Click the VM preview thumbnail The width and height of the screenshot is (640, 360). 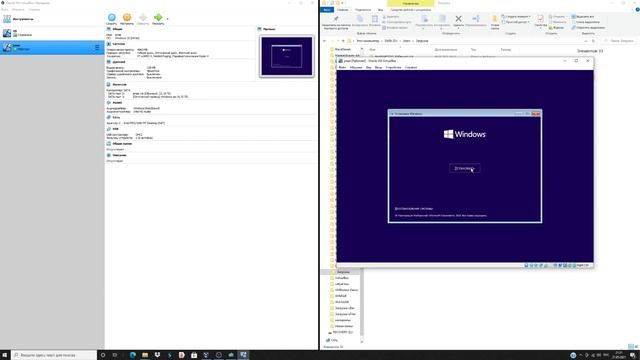click(x=287, y=56)
